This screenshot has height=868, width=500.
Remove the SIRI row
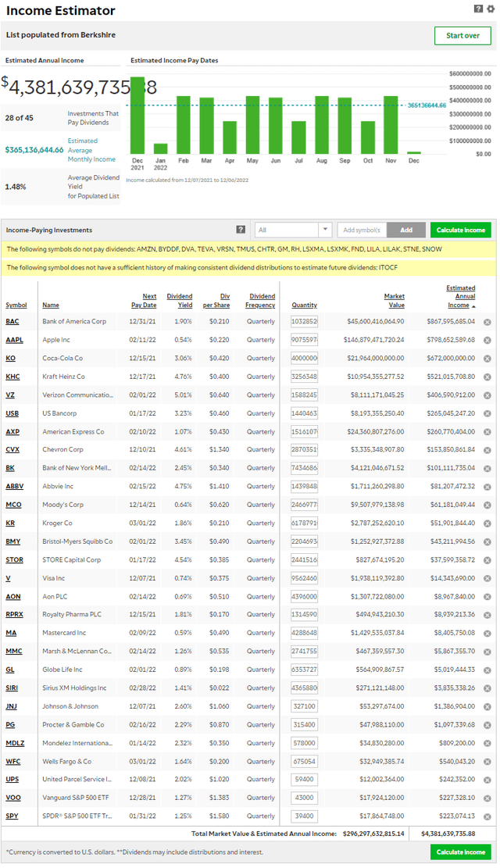pos(487,688)
